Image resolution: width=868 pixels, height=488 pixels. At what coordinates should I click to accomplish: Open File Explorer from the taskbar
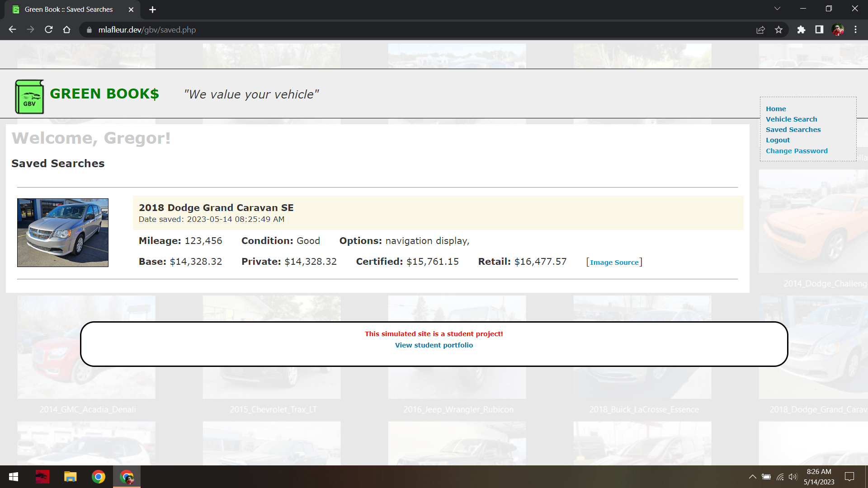click(x=70, y=477)
